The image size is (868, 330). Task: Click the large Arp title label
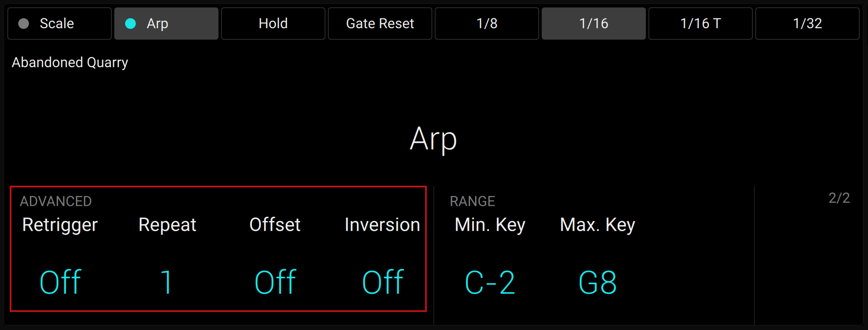tap(434, 139)
